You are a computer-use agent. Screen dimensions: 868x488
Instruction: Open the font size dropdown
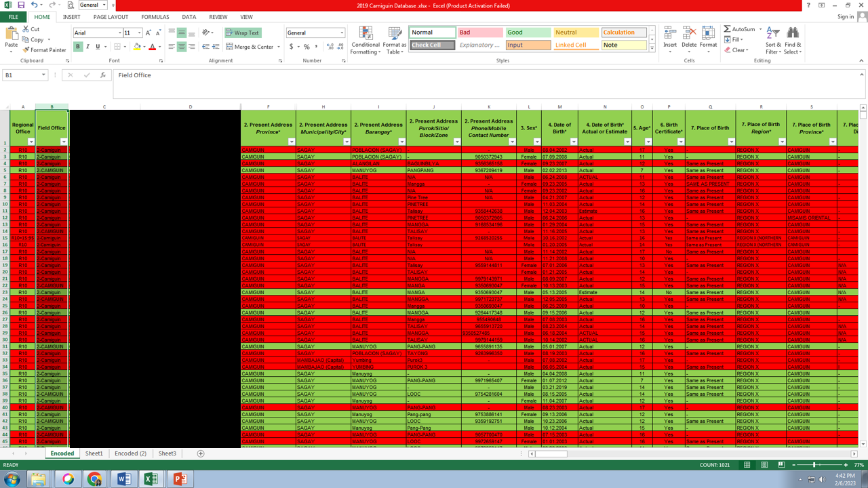[x=140, y=33]
